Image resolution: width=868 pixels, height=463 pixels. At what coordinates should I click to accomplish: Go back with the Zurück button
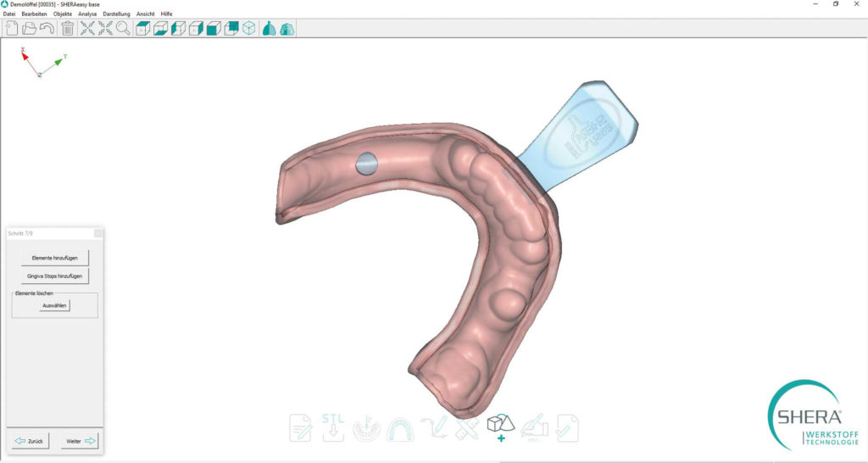[x=31, y=441]
